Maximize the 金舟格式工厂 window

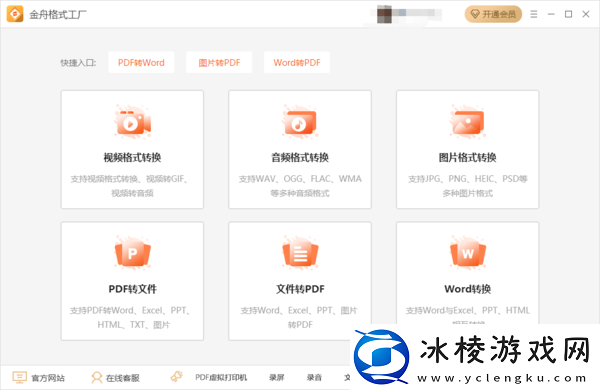[x=569, y=14]
